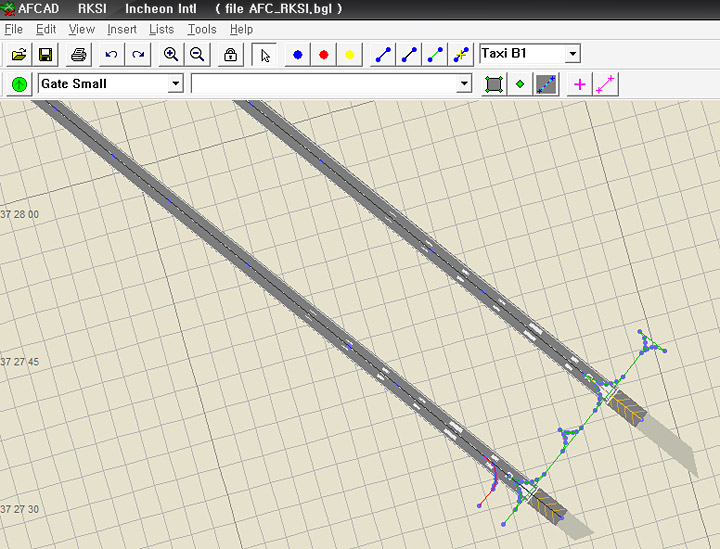Toggle the runway drawing tool

point(546,84)
